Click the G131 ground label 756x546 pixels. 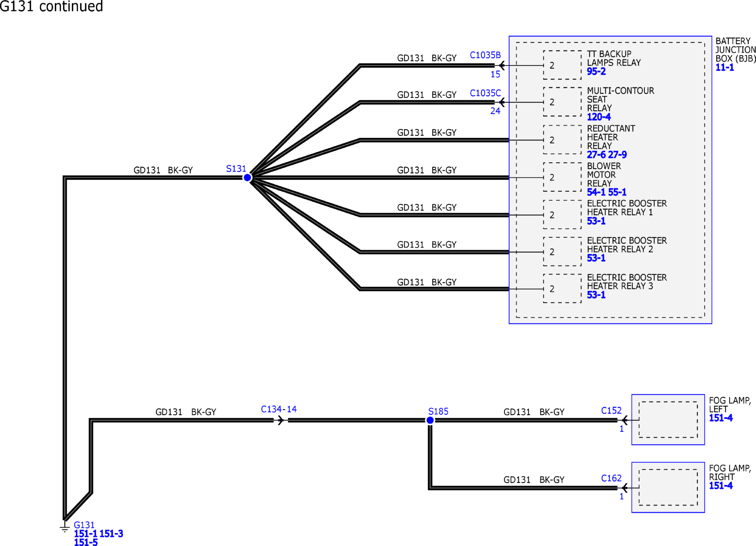click(x=84, y=525)
